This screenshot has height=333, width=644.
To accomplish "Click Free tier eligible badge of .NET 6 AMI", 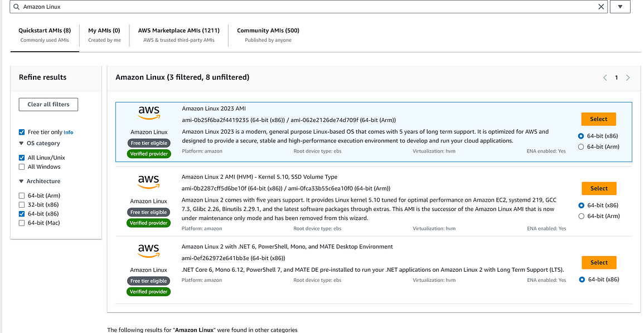I will 149,281.
